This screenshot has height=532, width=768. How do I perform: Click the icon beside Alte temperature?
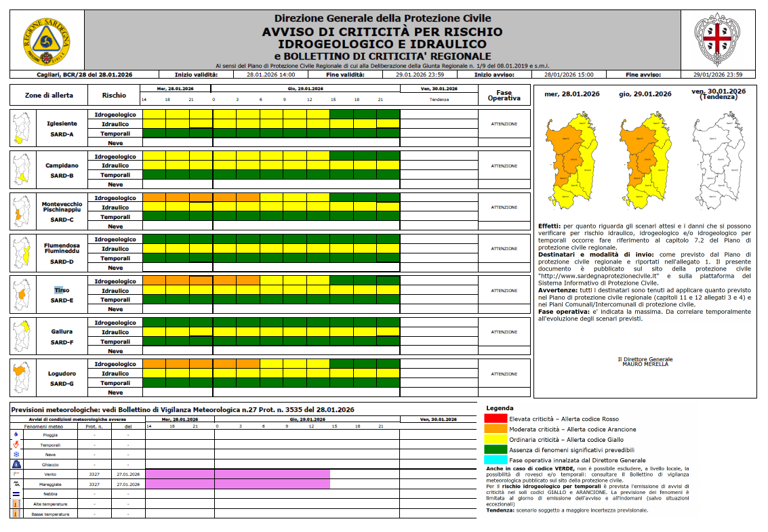tap(16, 504)
